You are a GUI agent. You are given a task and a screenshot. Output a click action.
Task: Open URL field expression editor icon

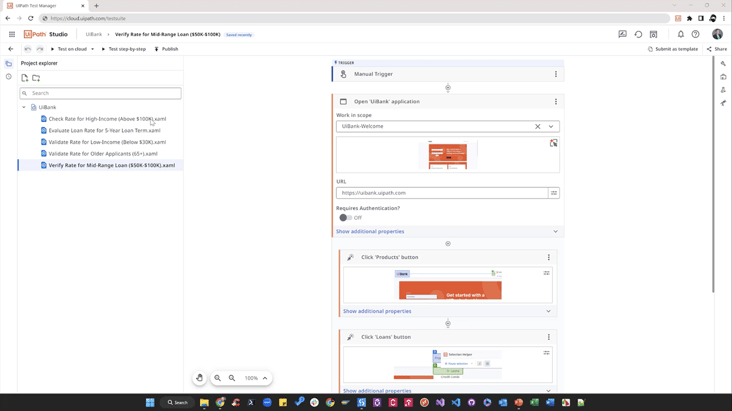tap(554, 193)
